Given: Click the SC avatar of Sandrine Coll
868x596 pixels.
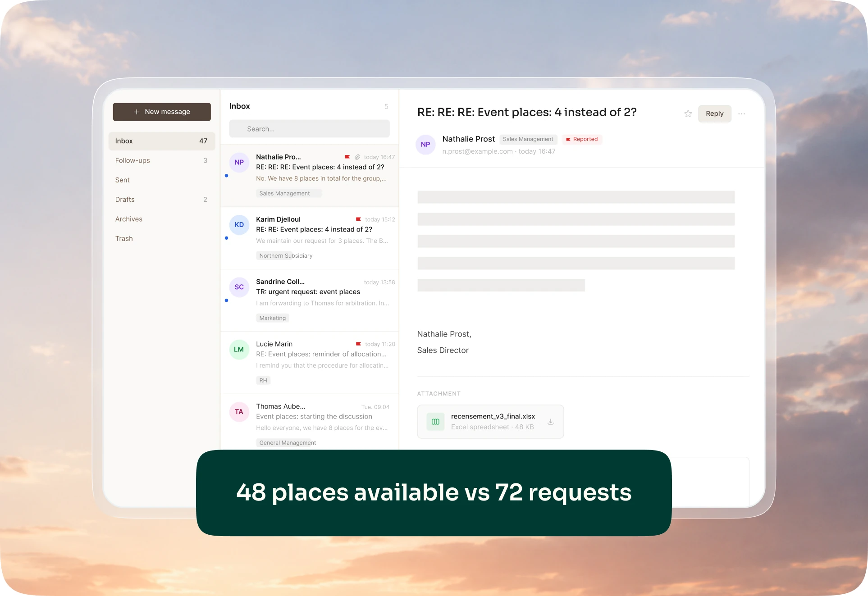Looking at the screenshot, I should (x=239, y=287).
